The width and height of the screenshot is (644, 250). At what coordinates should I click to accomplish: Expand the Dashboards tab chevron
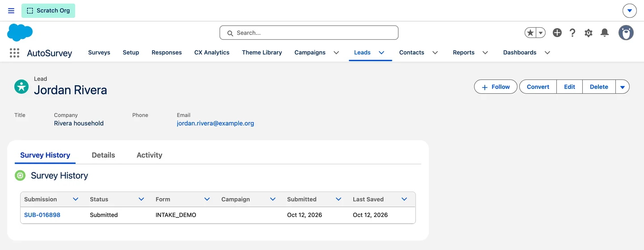click(547, 53)
